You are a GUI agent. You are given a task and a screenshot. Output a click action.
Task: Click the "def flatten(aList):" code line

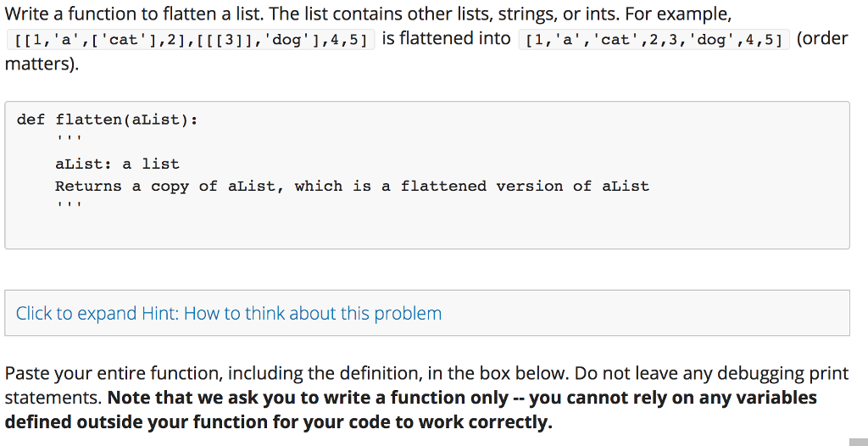107,120
